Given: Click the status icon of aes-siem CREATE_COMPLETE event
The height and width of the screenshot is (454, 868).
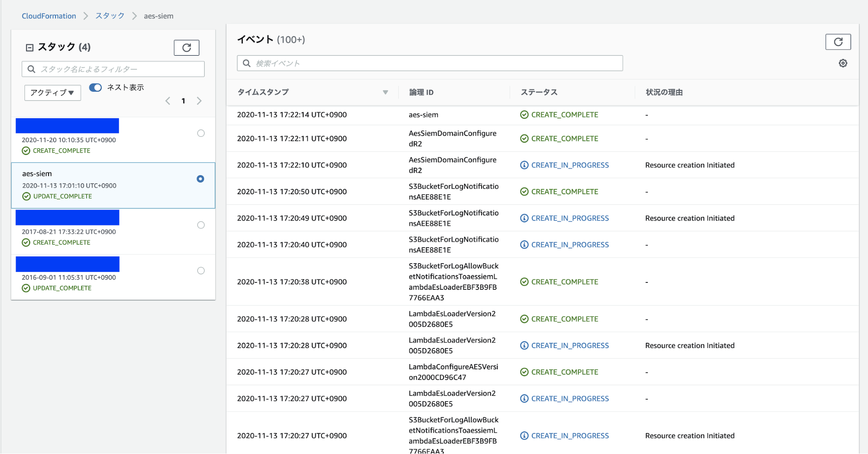Looking at the screenshot, I should [x=524, y=115].
